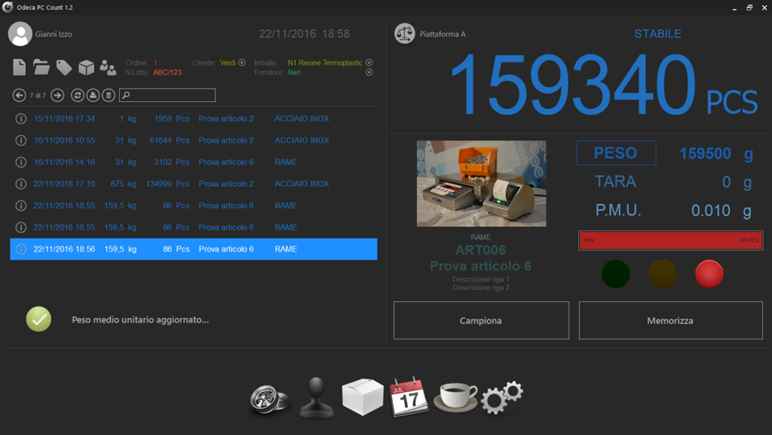The height and width of the screenshot is (435, 772).
Task: Click the trash delete icon
Action: 109,95
